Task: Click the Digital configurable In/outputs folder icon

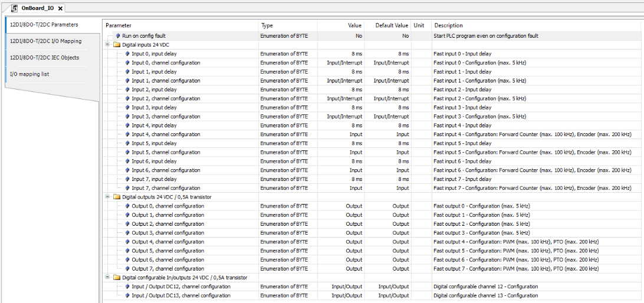Action: 116,278
